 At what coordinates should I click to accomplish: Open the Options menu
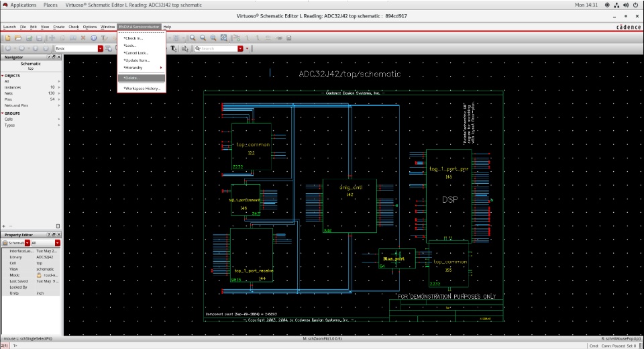tap(89, 27)
